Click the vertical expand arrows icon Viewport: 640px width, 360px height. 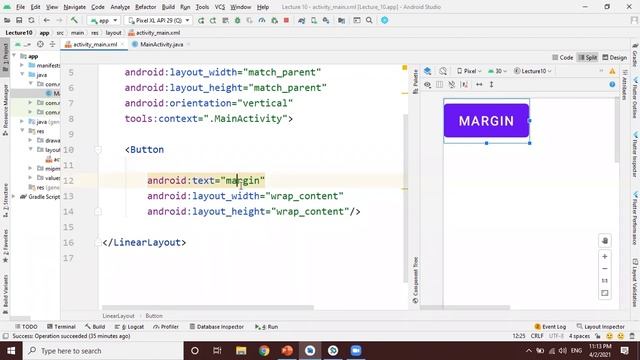(x=491, y=84)
